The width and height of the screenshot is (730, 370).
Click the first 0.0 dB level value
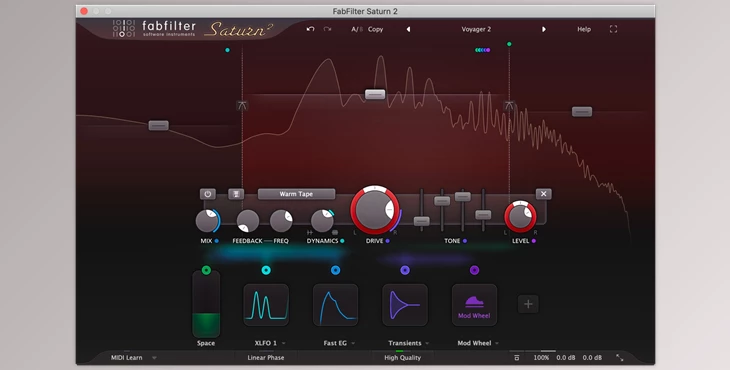566,357
